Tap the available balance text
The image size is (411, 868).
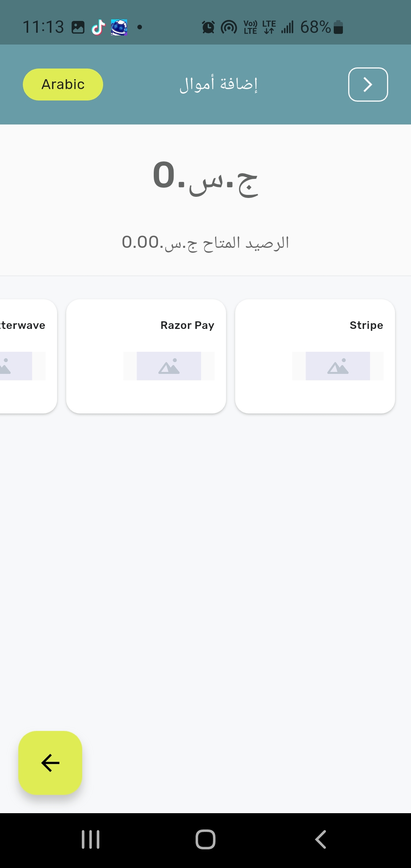205,243
